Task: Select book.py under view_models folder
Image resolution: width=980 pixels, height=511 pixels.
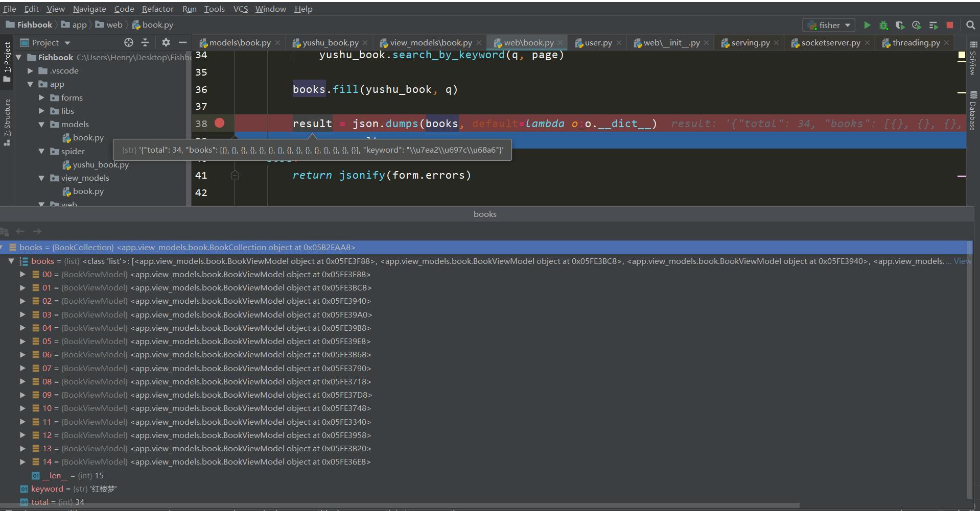Action: (83, 191)
